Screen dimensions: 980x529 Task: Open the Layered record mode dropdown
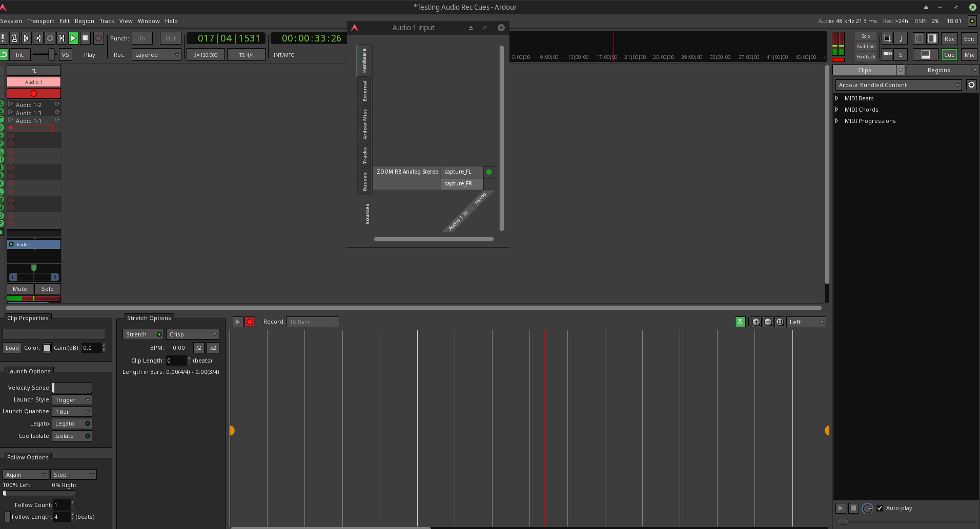click(156, 55)
